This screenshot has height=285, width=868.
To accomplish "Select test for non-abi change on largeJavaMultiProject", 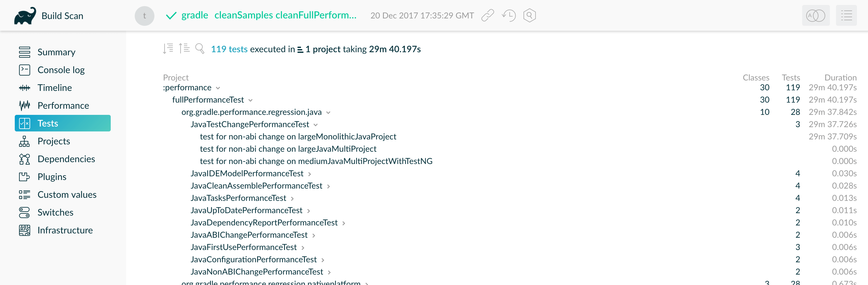I will pos(288,149).
